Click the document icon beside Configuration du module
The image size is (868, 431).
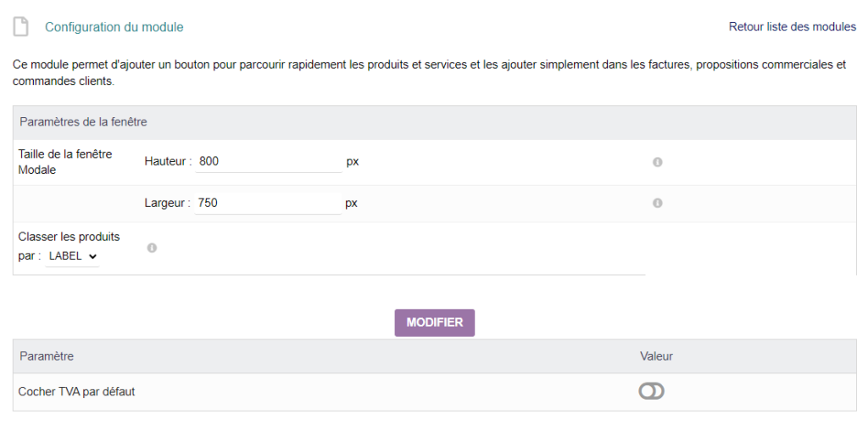[x=20, y=26]
